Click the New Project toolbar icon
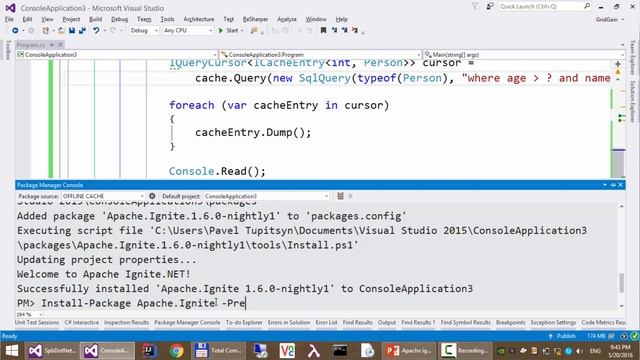Image resolution: width=640 pixels, height=360 pixels. (x=45, y=31)
